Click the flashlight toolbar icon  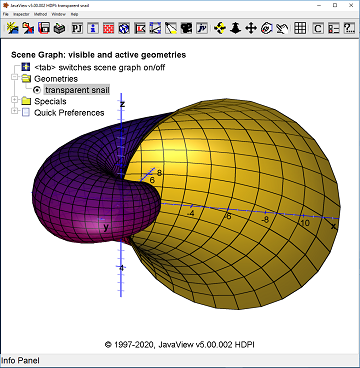tap(171, 28)
